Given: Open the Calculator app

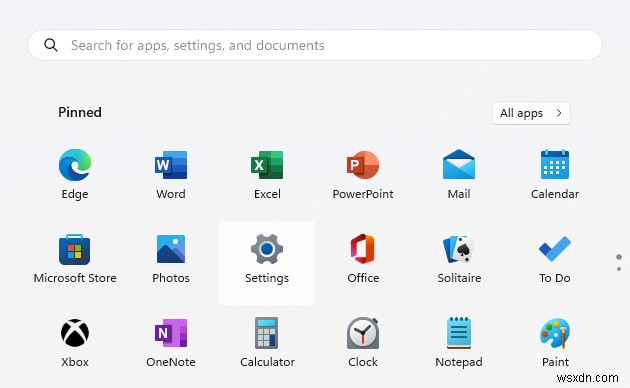Looking at the screenshot, I should coord(267,333).
